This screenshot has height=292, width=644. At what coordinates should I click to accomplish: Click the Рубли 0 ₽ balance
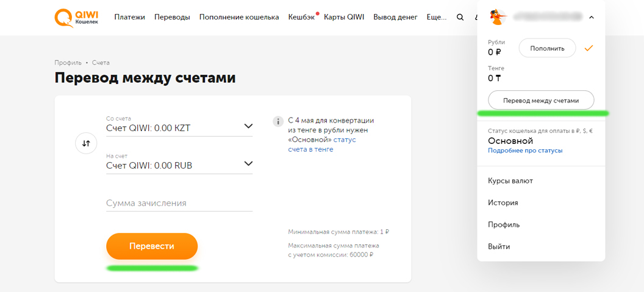496,48
